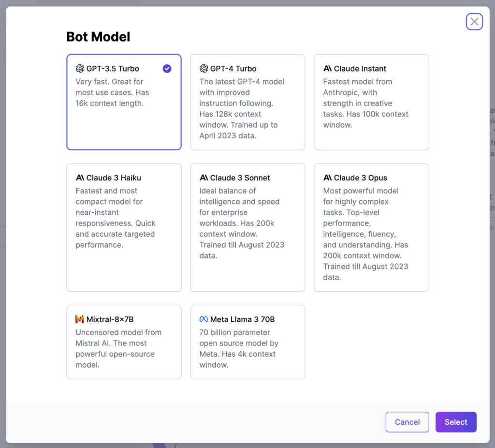Click the GPT-3.5 Turbo description text
This screenshot has height=448, width=495.
(x=112, y=92)
